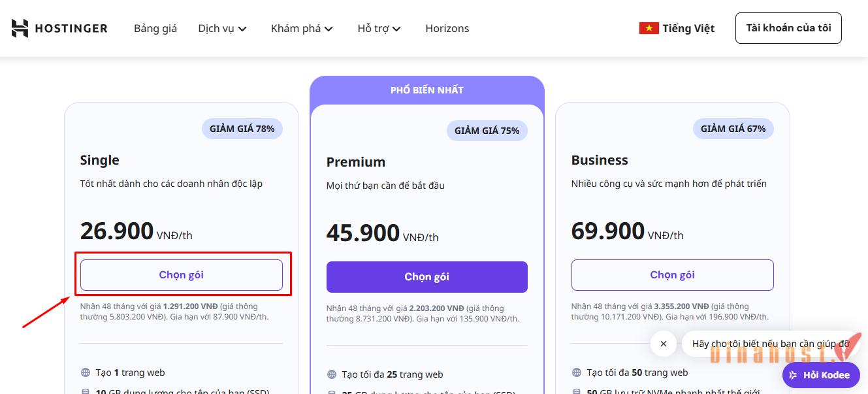
Task: Click the globe icon beside Tạo tối đa 50 trang web
Action: (577, 372)
